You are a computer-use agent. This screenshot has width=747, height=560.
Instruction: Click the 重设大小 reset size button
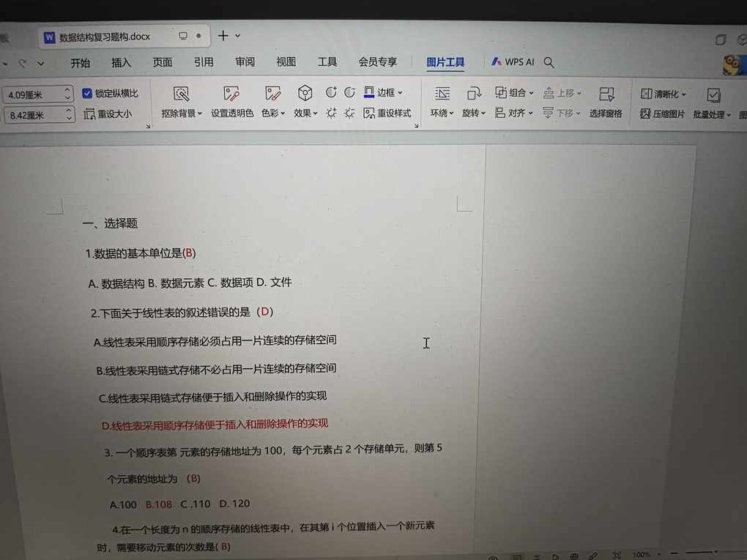[x=108, y=113]
